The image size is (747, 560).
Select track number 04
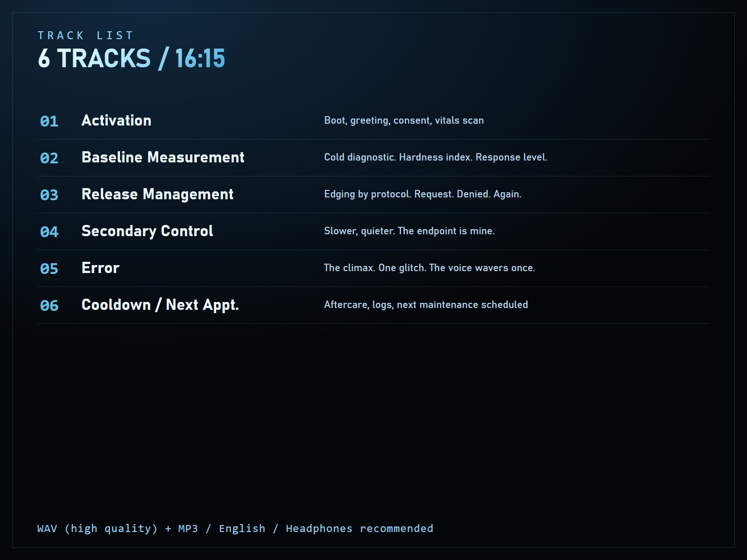(49, 232)
